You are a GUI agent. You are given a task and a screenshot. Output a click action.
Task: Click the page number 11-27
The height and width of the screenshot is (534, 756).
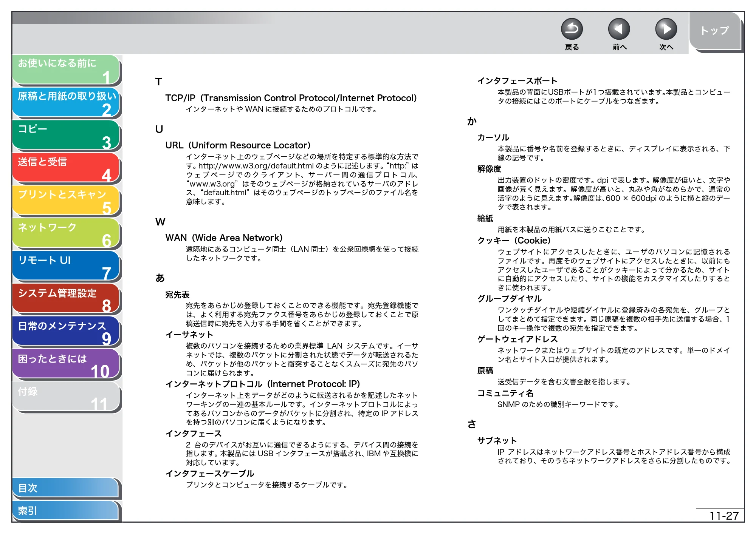pos(724,516)
